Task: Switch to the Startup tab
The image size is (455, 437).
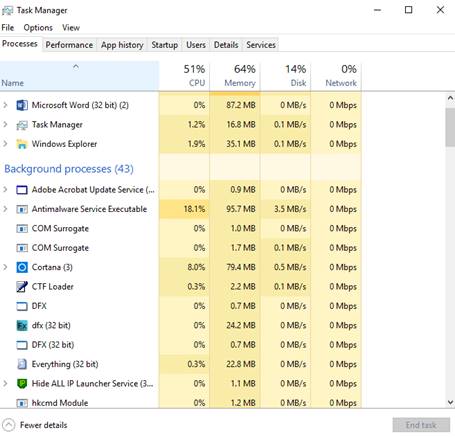Action: 165,45
